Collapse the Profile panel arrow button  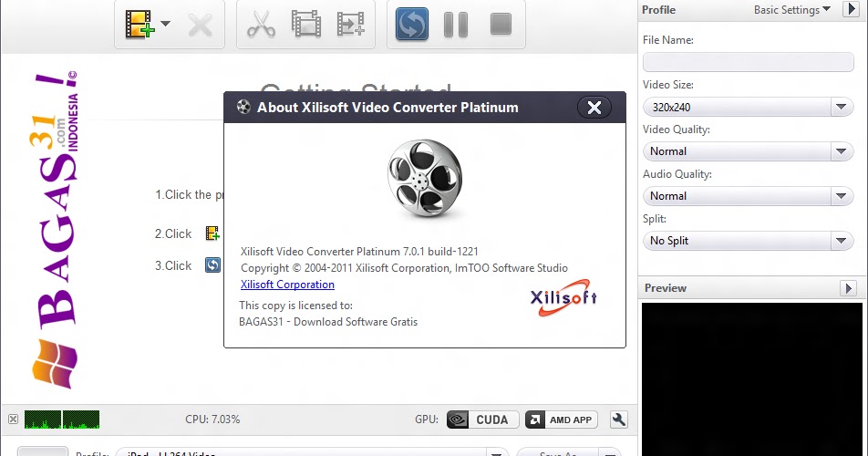851,9
